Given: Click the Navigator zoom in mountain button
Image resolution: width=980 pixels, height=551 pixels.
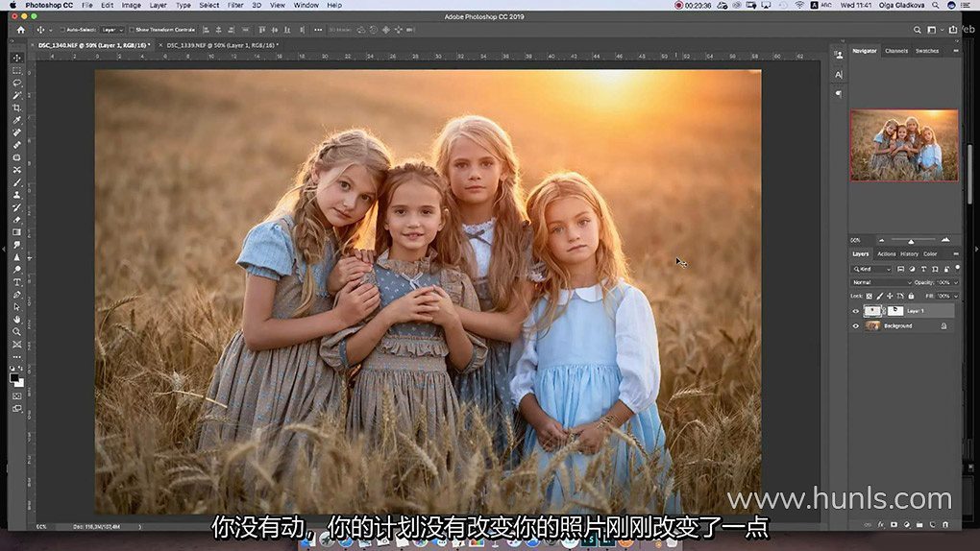Looking at the screenshot, I should click(x=945, y=240).
